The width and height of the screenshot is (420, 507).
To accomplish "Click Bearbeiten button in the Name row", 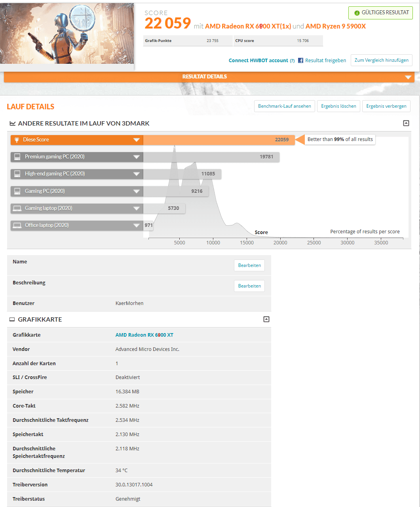I will click(x=249, y=265).
